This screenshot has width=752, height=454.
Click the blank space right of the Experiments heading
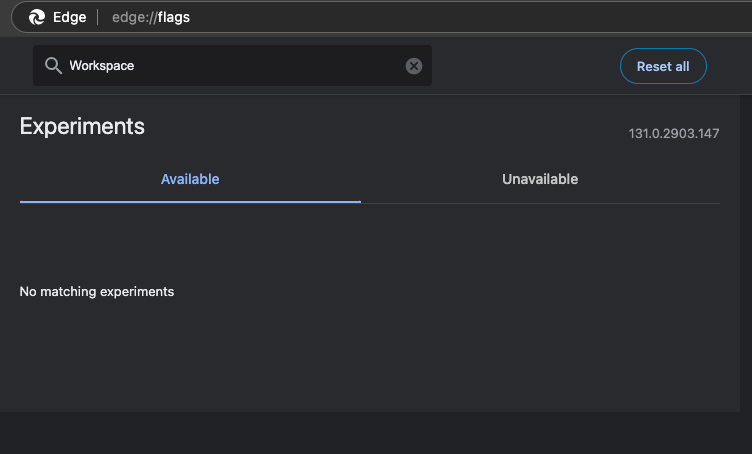(380, 127)
